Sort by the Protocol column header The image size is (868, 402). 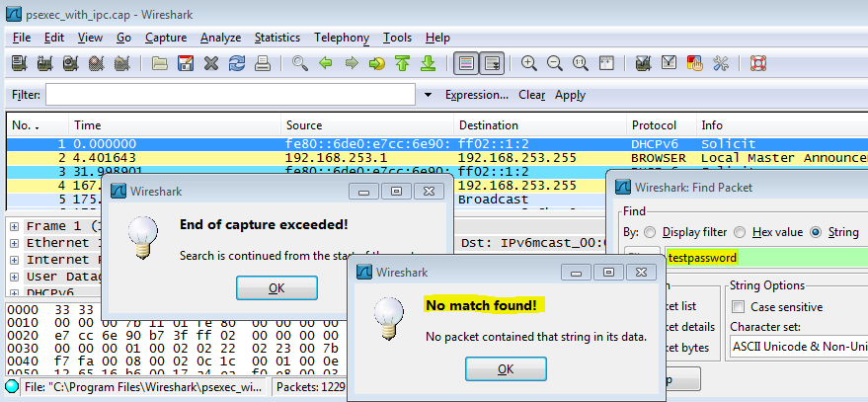click(661, 125)
